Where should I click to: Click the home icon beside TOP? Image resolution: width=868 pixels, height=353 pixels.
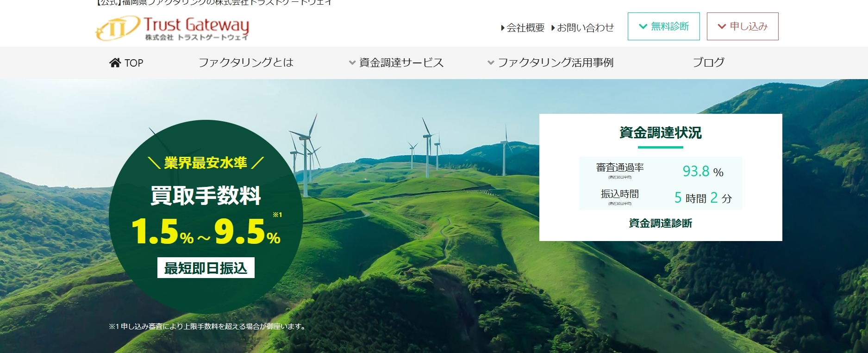pyautogui.click(x=115, y=62)
